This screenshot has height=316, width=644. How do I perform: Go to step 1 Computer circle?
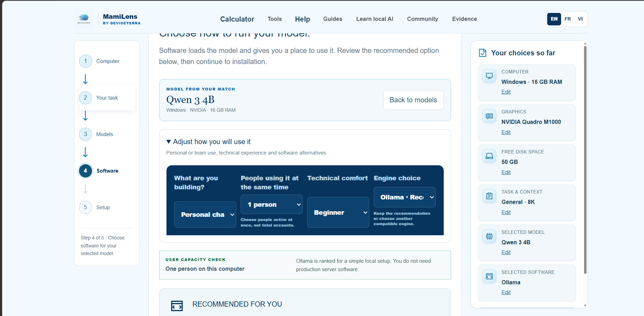(85, 61)
